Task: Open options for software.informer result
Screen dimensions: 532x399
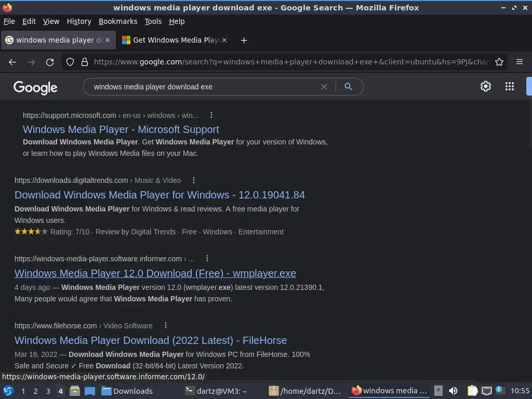Action: click(207, 259)
